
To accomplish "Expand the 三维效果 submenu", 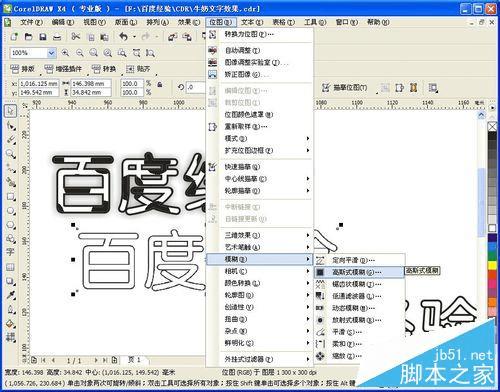I will click(x=308, y=235).
